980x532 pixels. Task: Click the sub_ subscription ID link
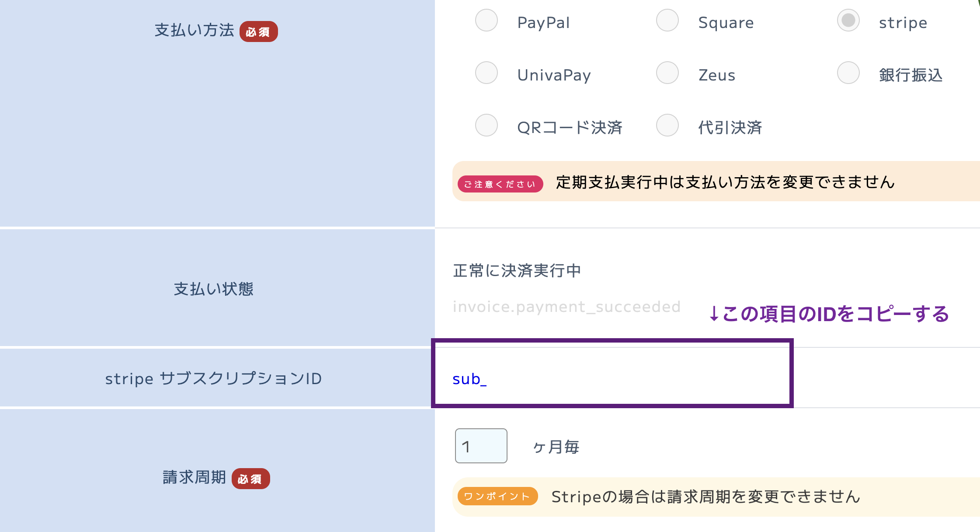pos(469,379)
